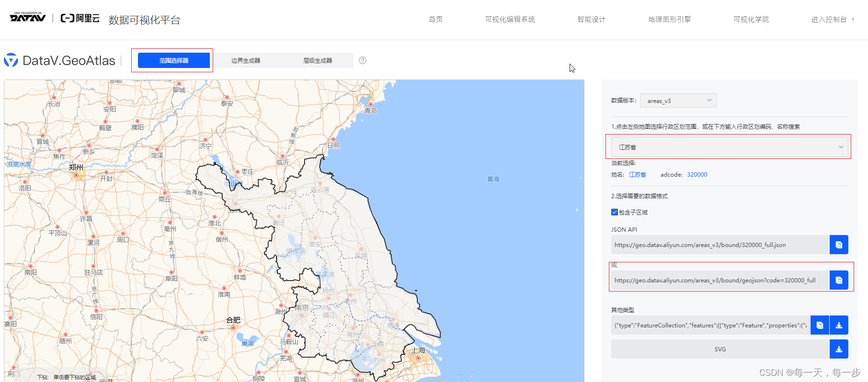Click 洛阳 city marker on map
This screenshot has height=382, width=868.
(25, 182)
